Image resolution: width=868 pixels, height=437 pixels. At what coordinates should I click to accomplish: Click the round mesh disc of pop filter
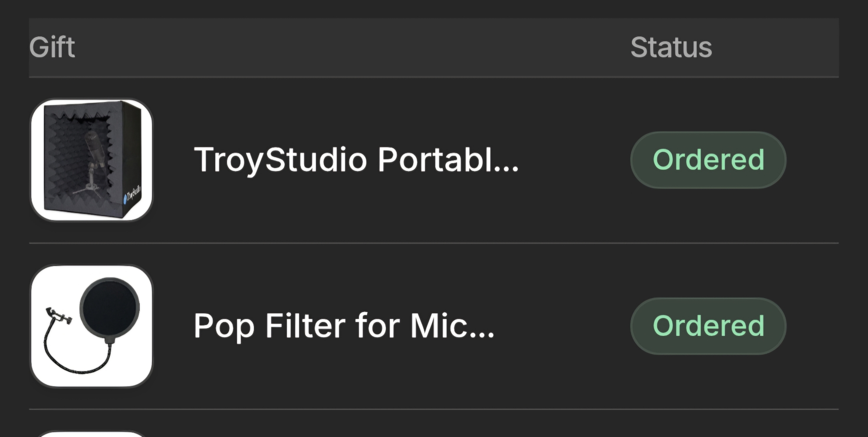(109, 307)
